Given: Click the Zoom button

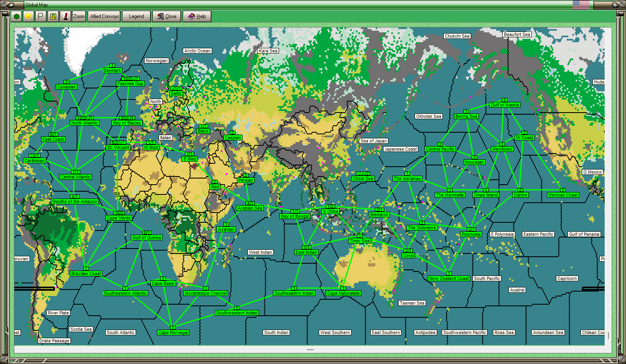Looking at the screenshot, I should click(79, 16).
